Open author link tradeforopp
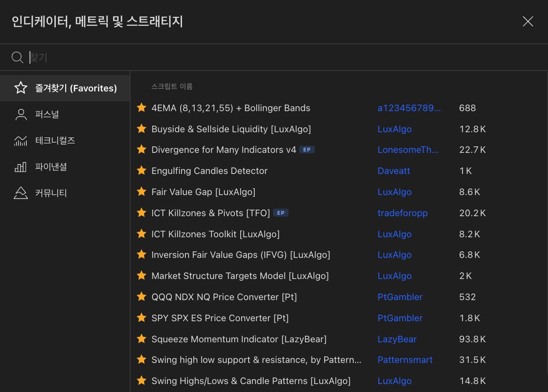Screen dimensions: 548x392 (x=403, y=213)
